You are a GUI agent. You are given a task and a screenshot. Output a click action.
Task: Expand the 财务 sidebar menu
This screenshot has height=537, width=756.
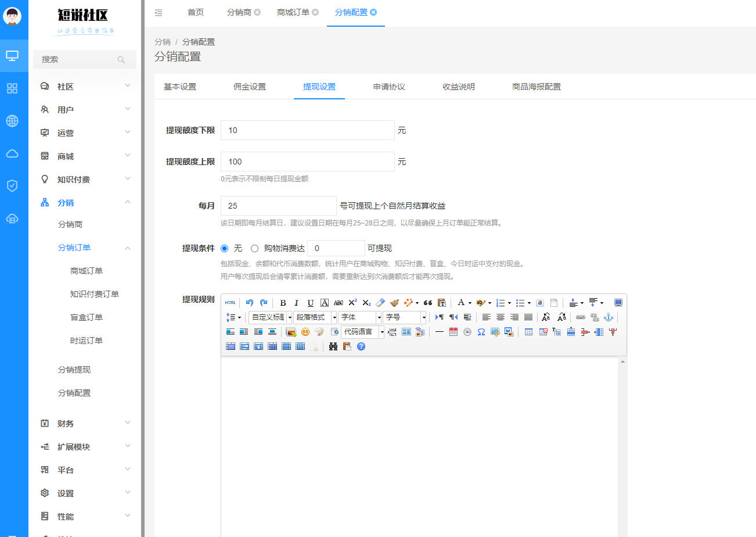click(x=85, y=424)
